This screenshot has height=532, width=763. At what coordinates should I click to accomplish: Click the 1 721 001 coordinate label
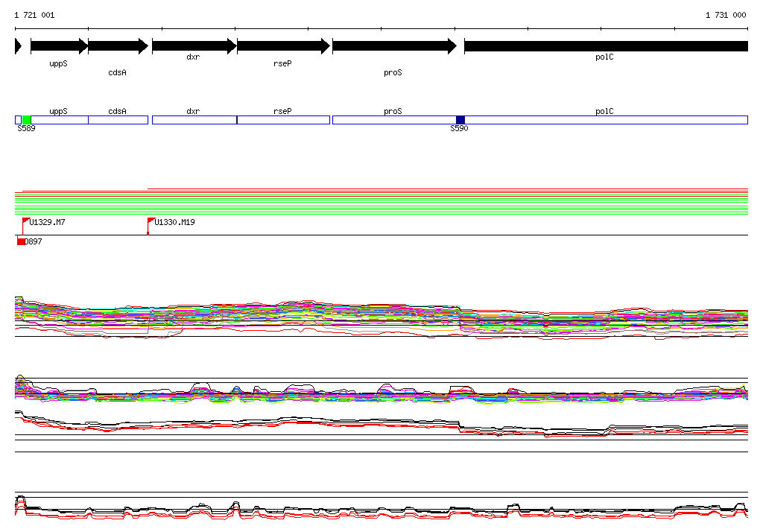pos(34,15)
